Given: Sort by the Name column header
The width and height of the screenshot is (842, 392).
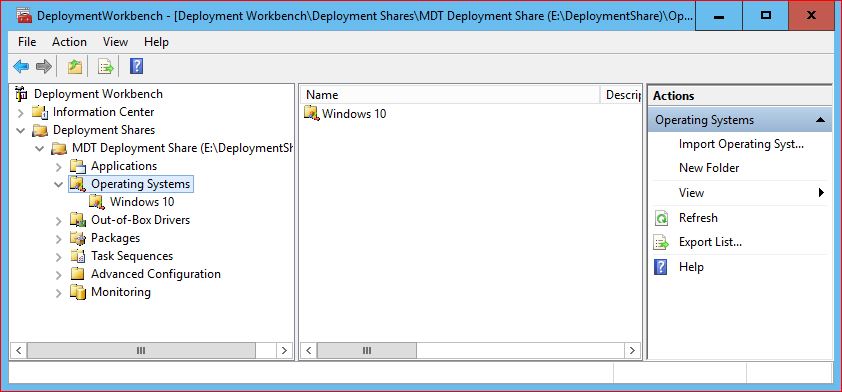Looking at the screenshot, I should coord(449,95).
